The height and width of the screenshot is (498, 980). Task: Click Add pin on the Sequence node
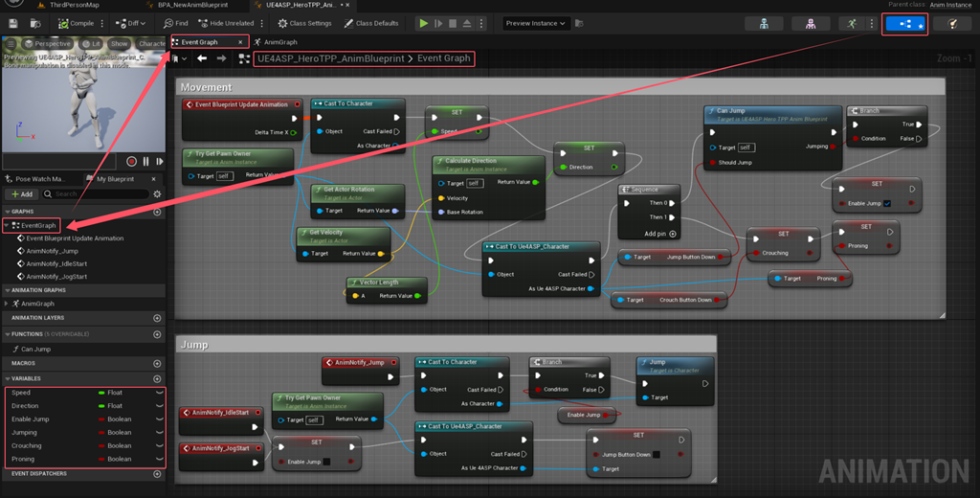click(x=660, y=234)
